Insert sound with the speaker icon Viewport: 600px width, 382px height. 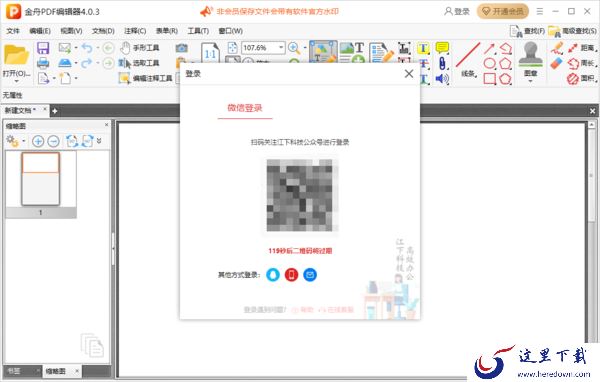(x=442, y=79)
